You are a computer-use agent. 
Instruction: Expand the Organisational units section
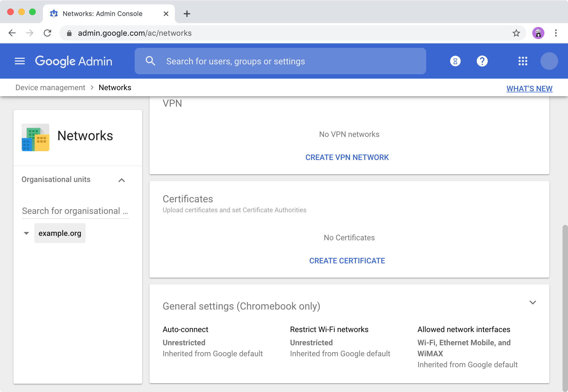122,179
